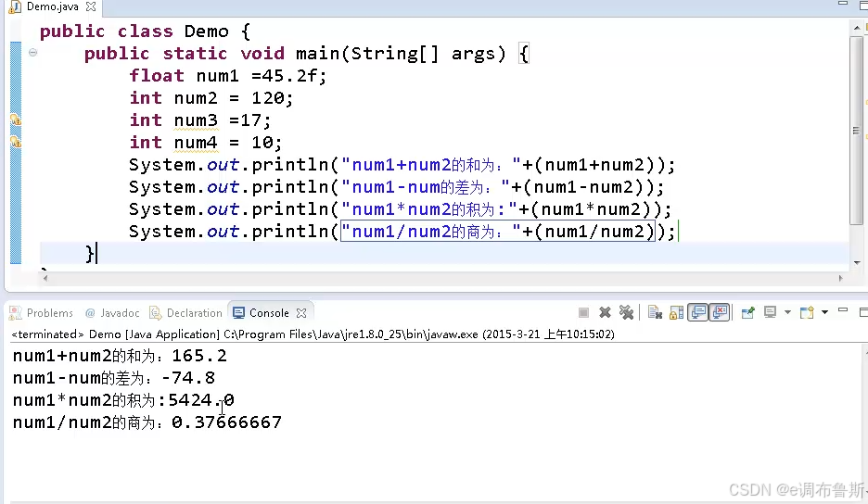This screenshot has width=868, height=504.
Task: Toggle Scroll Lock in the console
Action: click(x=676, y=313)
